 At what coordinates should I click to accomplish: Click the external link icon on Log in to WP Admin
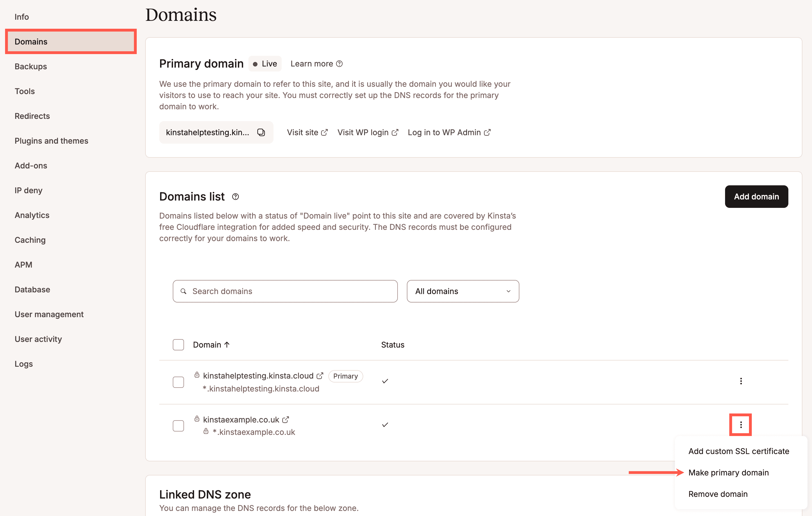pyautogui.click(x=488, y=132)
